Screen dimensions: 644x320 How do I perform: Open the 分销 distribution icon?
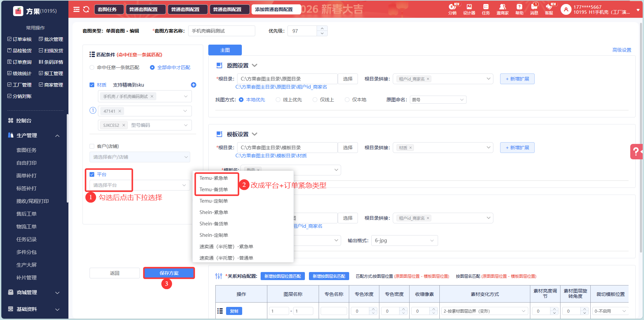click(x=452, y=9)
